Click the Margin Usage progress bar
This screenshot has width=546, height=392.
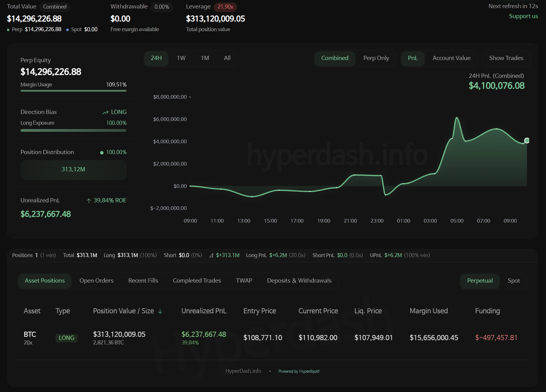73,91
